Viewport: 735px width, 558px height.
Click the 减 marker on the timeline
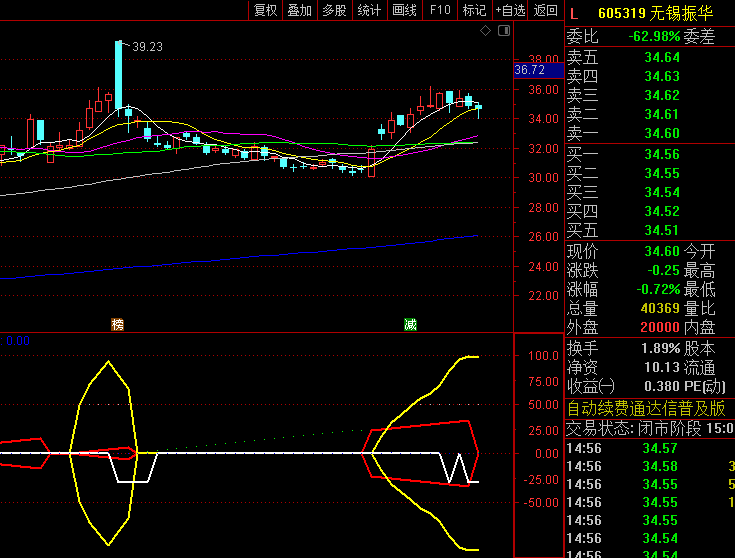pos(410,324)
